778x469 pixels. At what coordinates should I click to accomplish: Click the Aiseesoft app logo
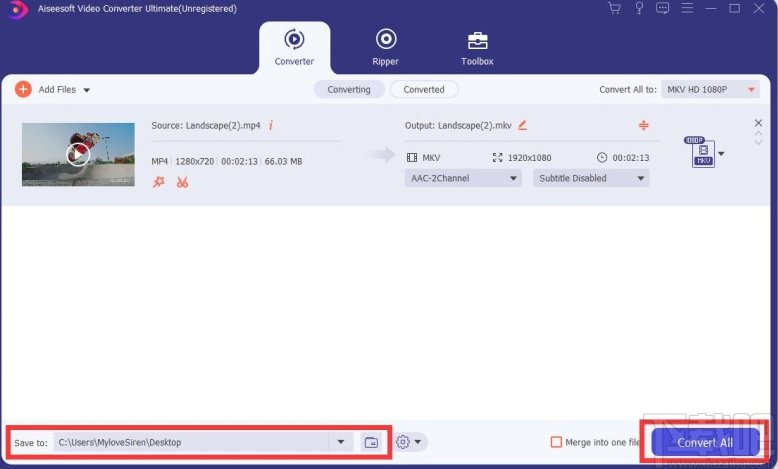pos(17,9)
